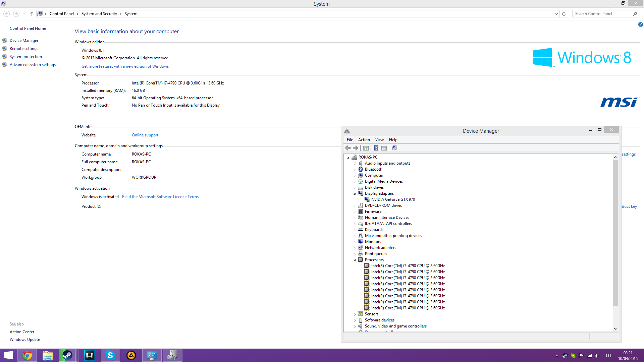Click Show/Hide Console Tree toolbar icon
The height and width of the screenshot is (362, 644).
366,148
